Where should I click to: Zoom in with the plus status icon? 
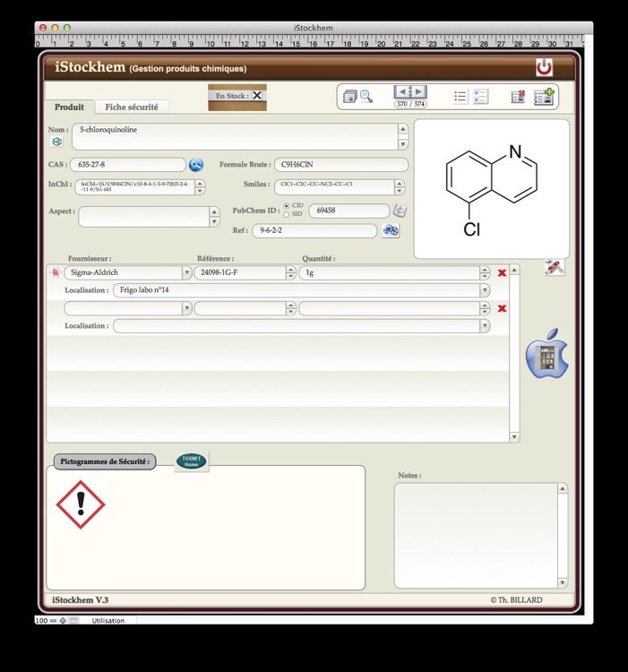point(63,621)
